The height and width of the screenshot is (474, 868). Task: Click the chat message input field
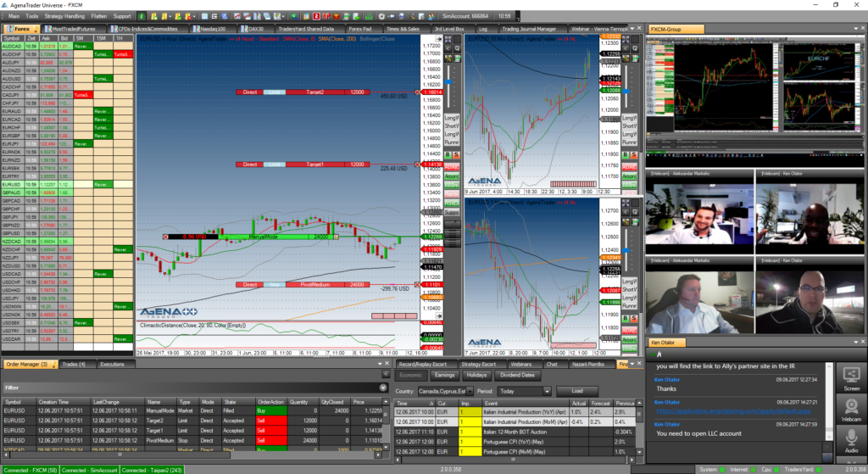pyautogui.click(x=733, y=451)
